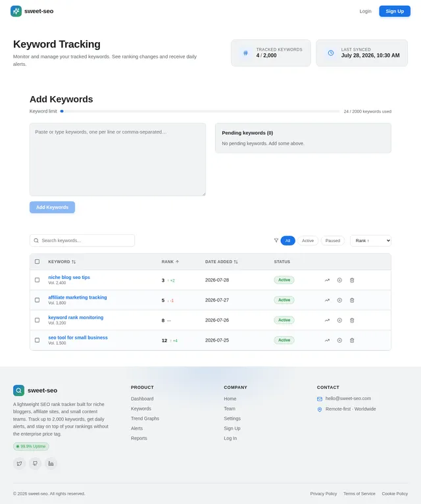Open the keyword rank monitoring link
Screen dimensions: 421x504
coord(76,317)
